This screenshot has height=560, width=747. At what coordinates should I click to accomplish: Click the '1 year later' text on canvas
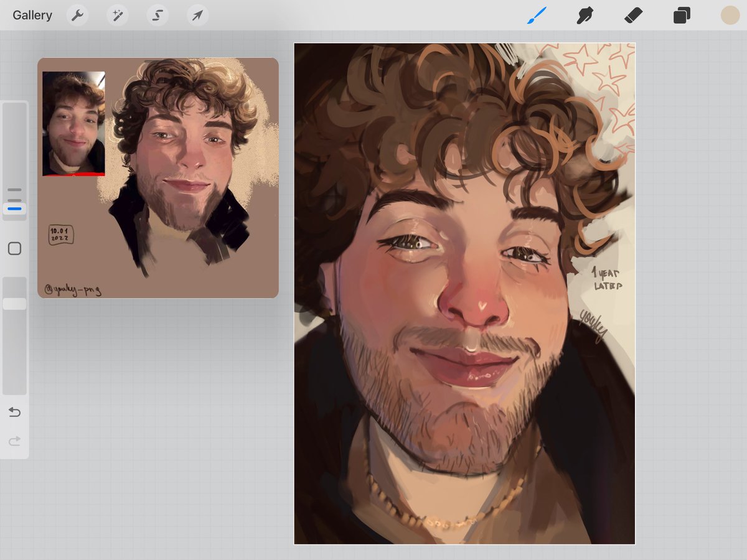tap(607, 279)
